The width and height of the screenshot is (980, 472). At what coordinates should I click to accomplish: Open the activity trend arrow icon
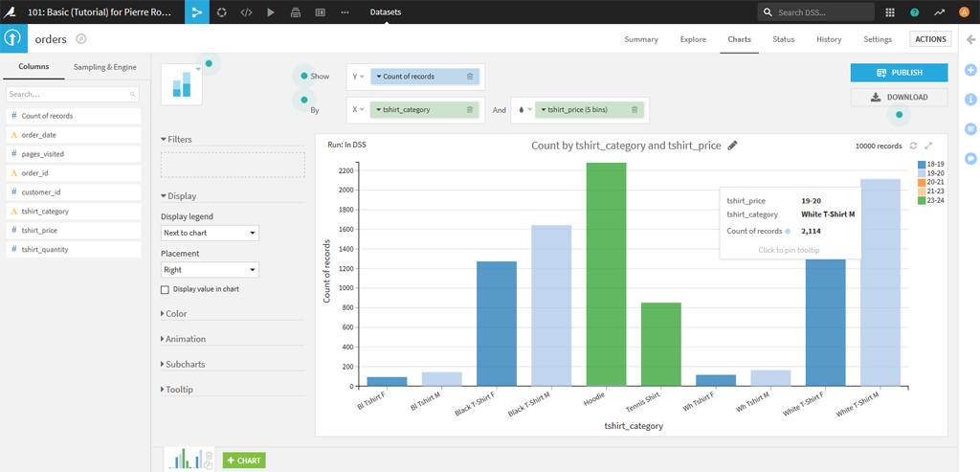click(939, 11)
